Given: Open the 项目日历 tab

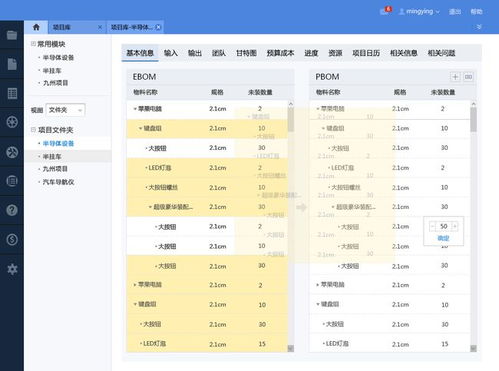Looking at the screenshot, I should pos(366,53).
